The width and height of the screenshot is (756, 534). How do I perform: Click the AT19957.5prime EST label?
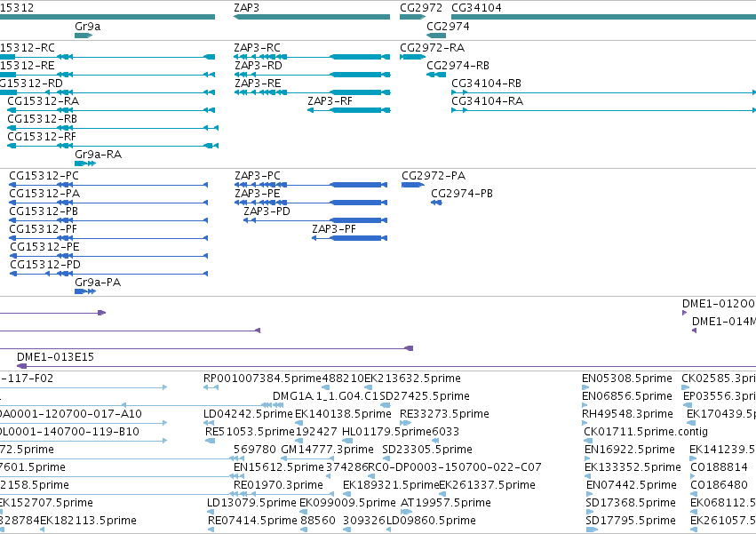pyautogui.click(x=446, y=504)
